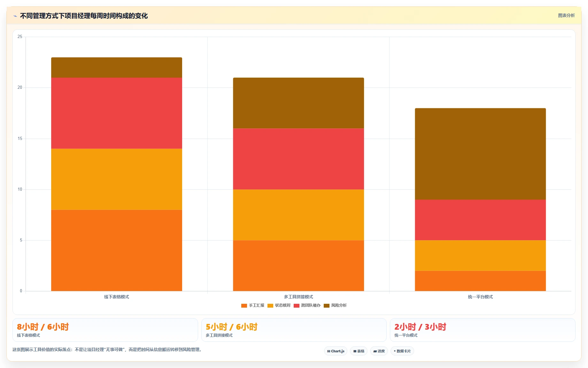Click the 风险分析 segment of the 统一平台模式 bar

(x=480, y=154)
